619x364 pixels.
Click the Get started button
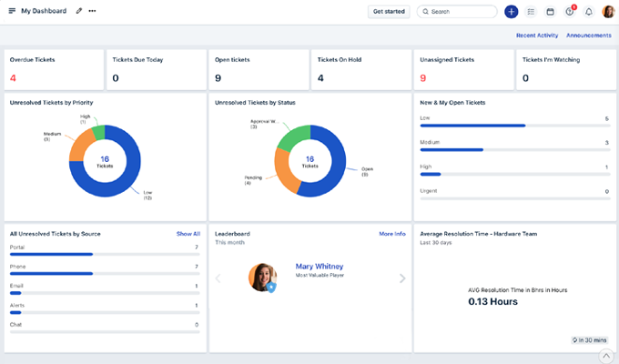(x=389, y=12)
